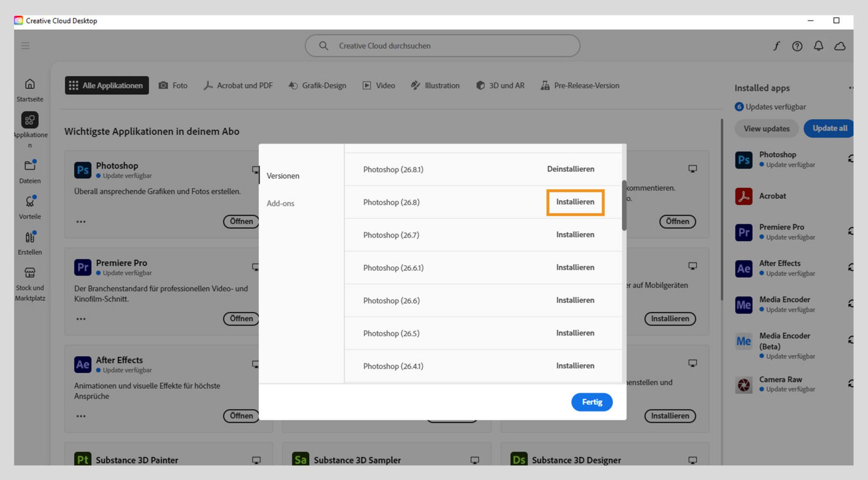Click Öffnen on the Premiere Pro card
This screenshot has width=868, height=480.
pos(241,319)
